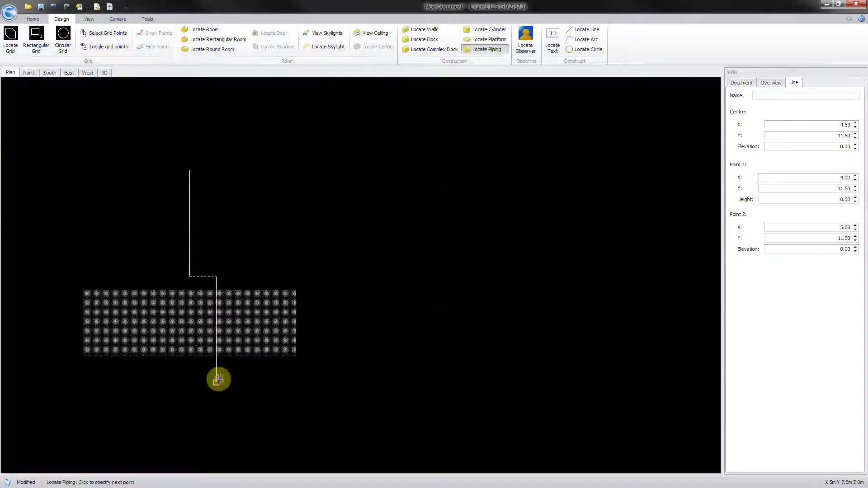
Task: Select the Locate Text tool
Action: [552, 39]
